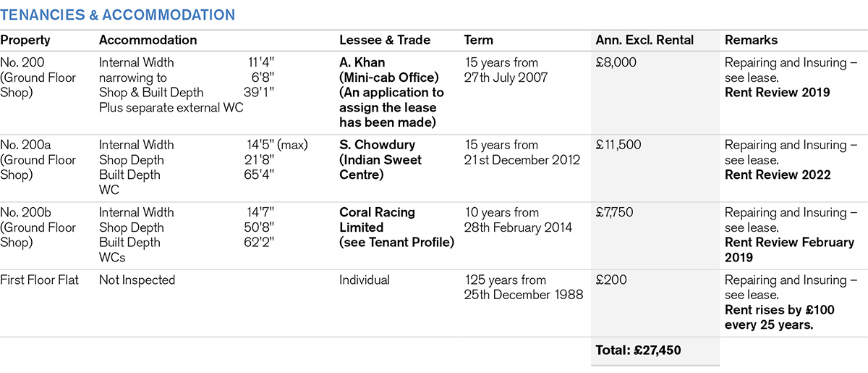Select the Coral Racing Limited lessee
The height and width of the screenshot is (373, 868).
377,219
